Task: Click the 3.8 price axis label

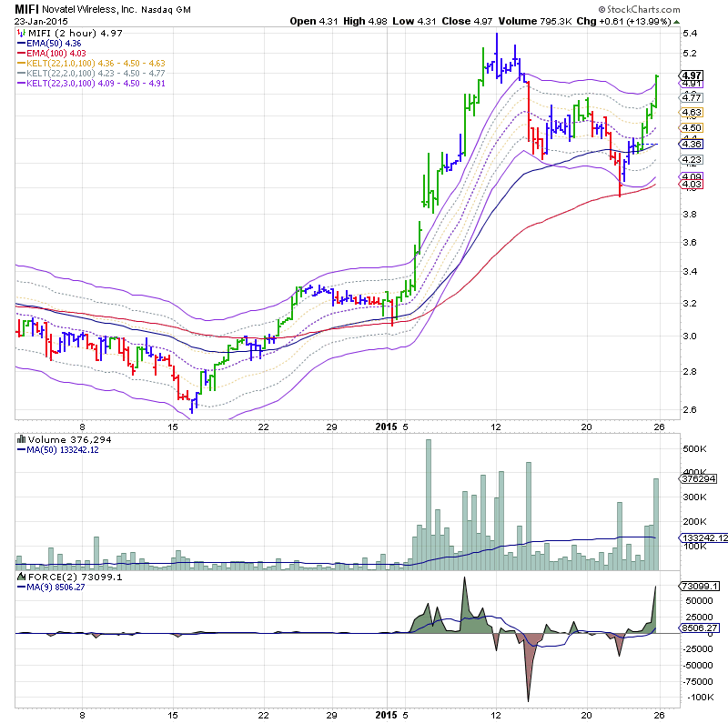Action: [x=690, y=215]
